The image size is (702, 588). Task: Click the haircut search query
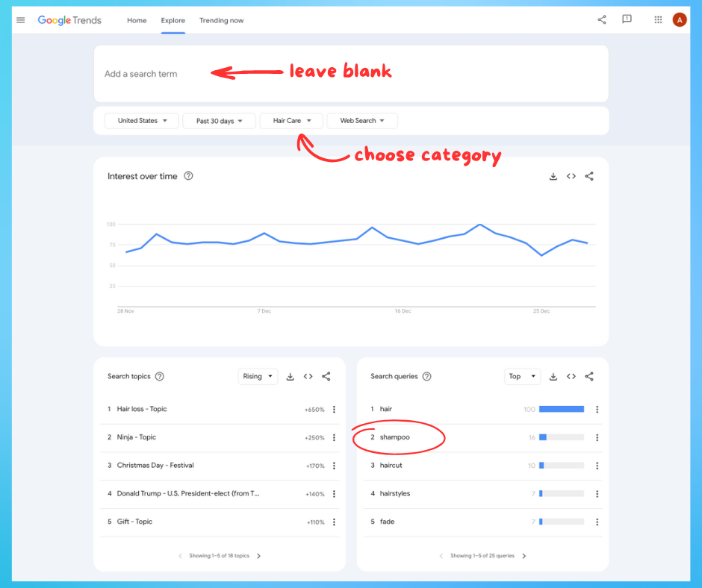click(391, 466)
